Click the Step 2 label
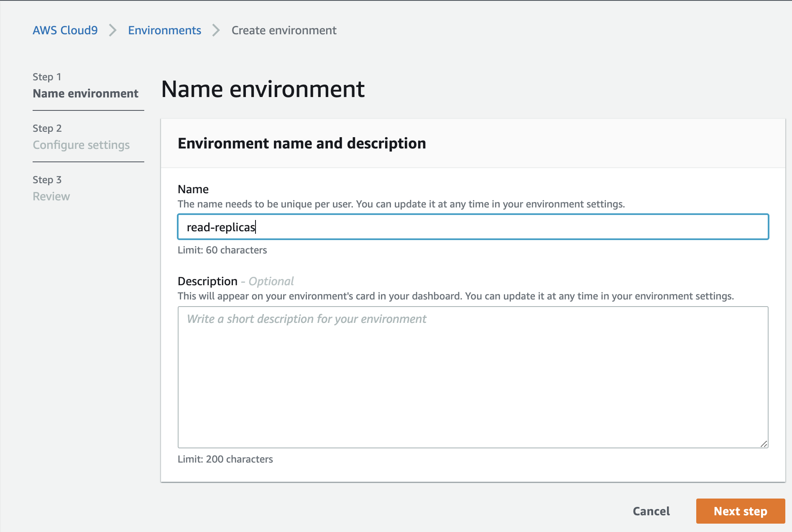792x532 pixels. (47, 128)
